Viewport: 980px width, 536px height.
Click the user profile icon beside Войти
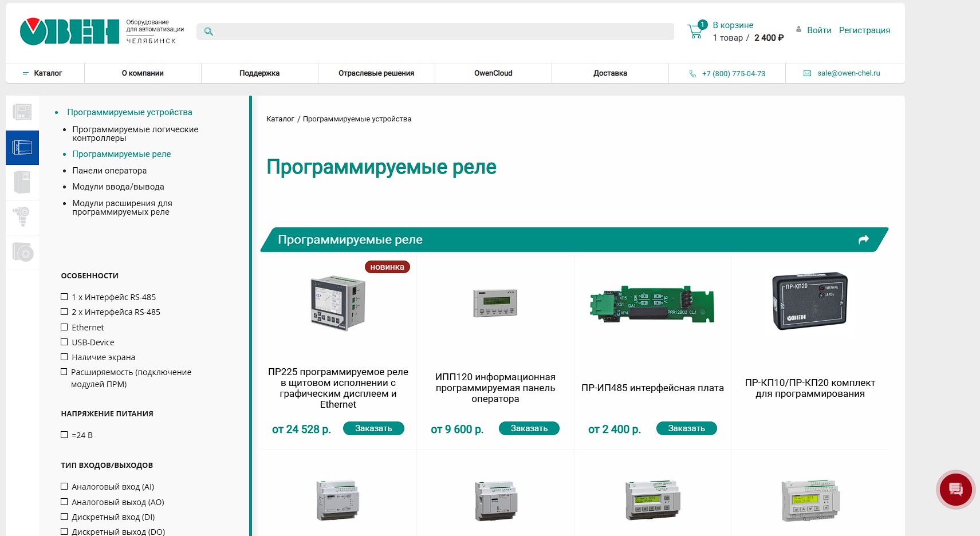[798, 29]
